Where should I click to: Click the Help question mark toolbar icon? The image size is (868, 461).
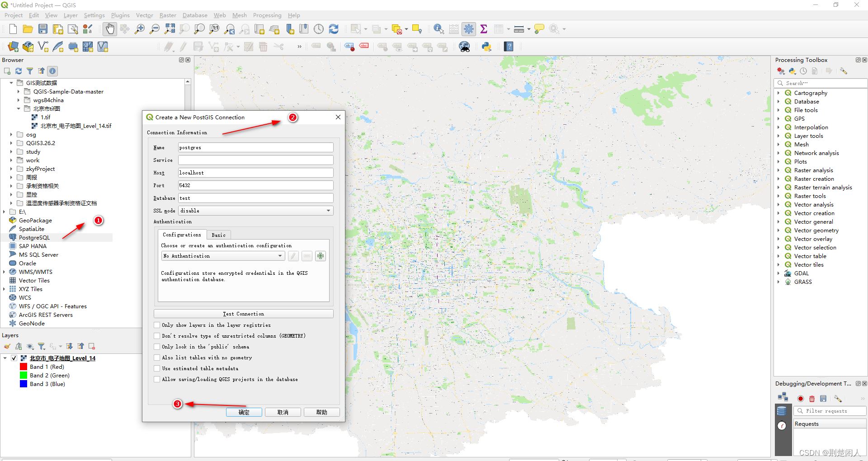[x=509, y=47]
